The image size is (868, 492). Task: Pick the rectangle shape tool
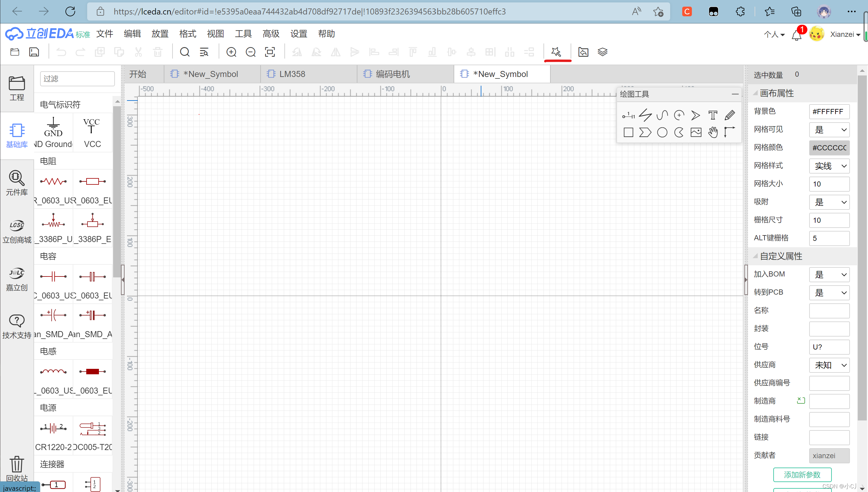pyautogui.click(x=628, y=133)
